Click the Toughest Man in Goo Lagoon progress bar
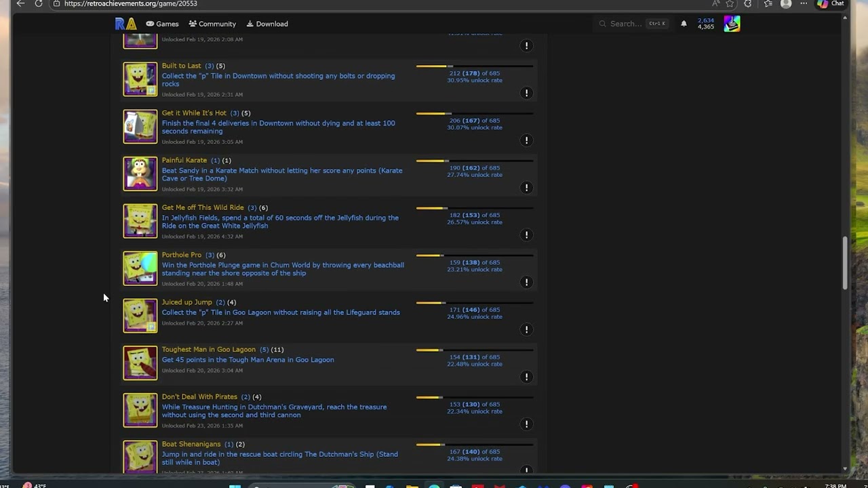 click(x=475, y=350)
